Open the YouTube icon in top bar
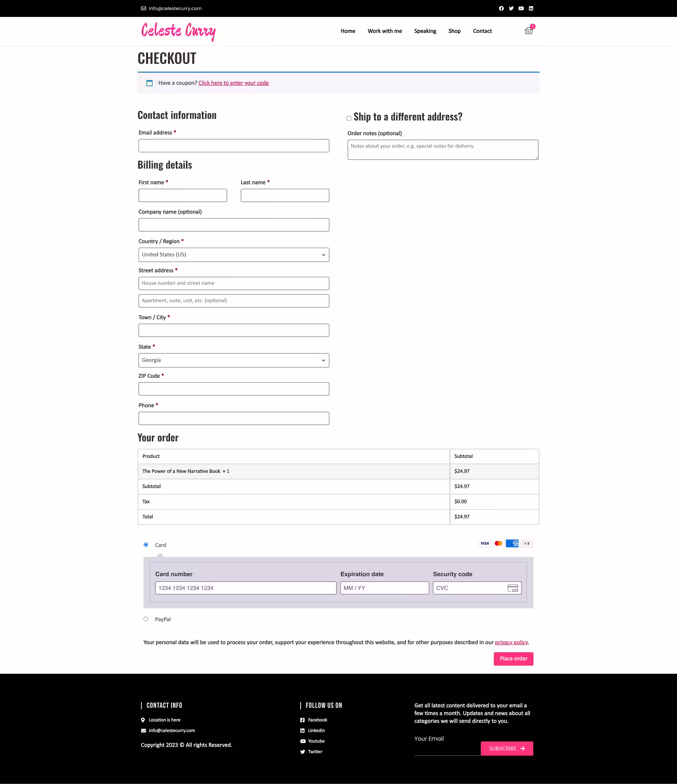The image size is (677, 784). pos(521,8)
